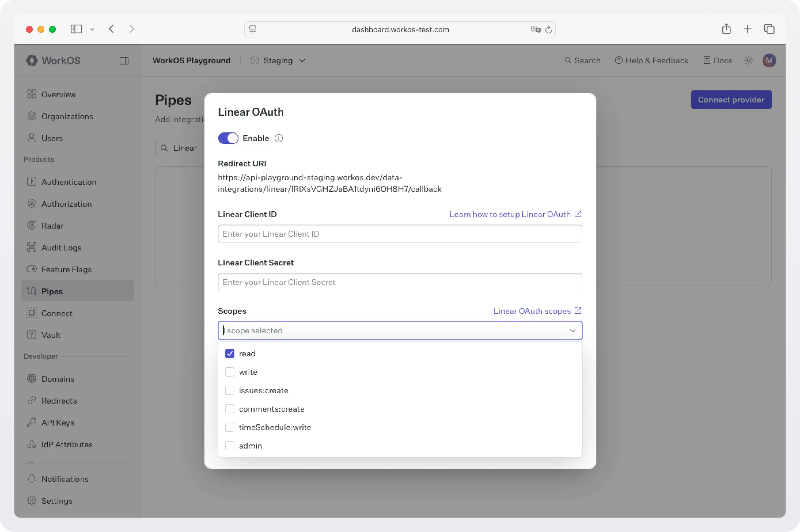Screen dimensions: 800x532
Task: Click the WorkOS logo
Action: coord(53,60)
